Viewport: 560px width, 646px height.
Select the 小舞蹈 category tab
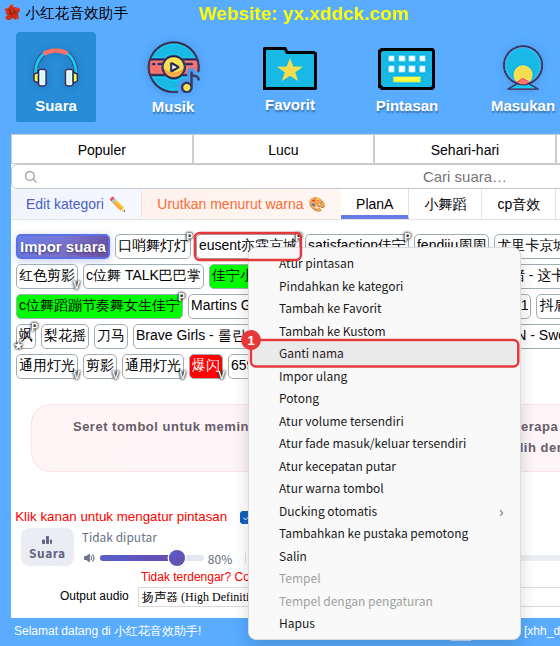tap(445, 204)
